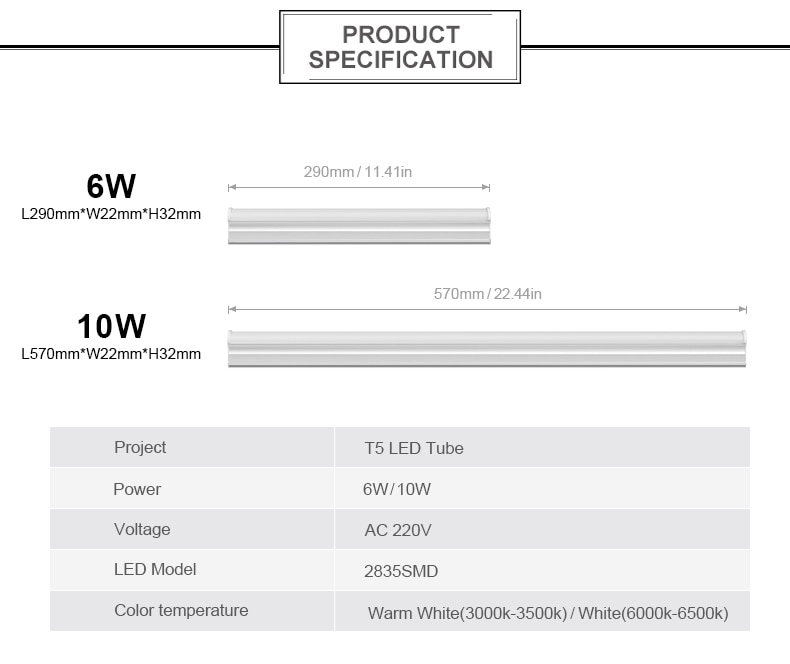Select the 2835SMD value cell
This screenshot has height=664, width=790.
click(542, 570)
